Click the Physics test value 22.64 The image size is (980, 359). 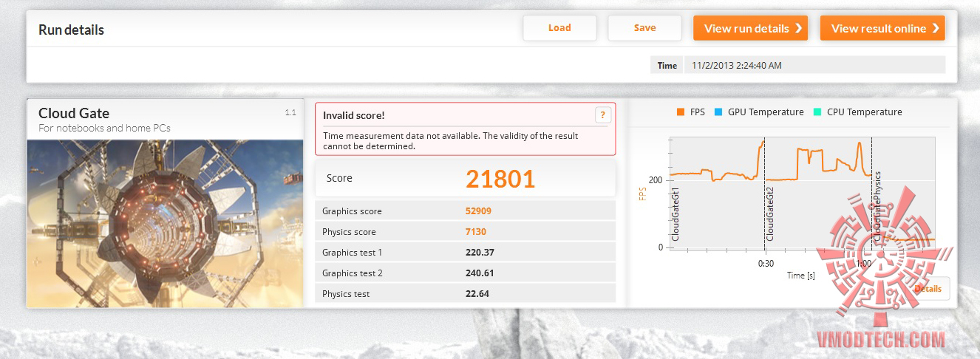(477, 293)
